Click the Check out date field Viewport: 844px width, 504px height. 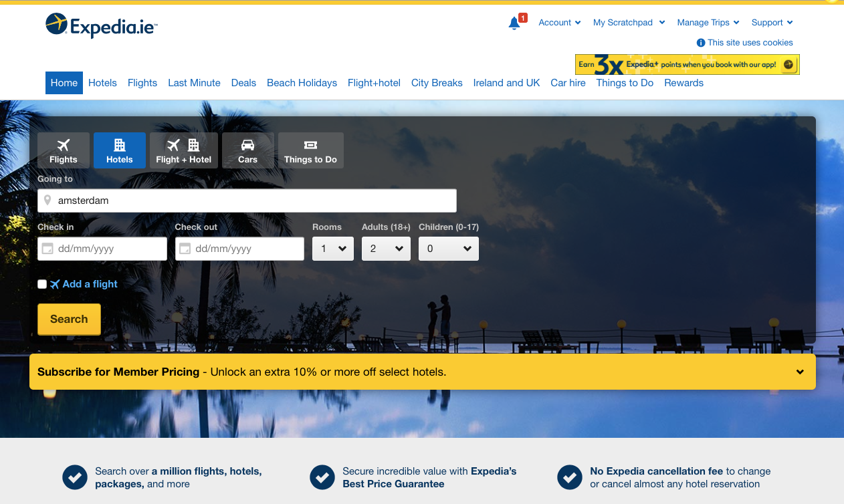click(239, 249)
